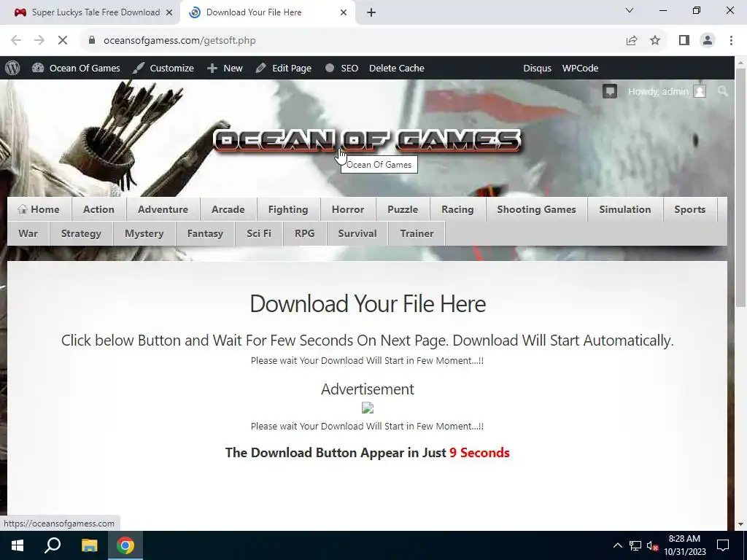747x560 pixels.
Task: Go to the Home category
Action: click(39, 209)
